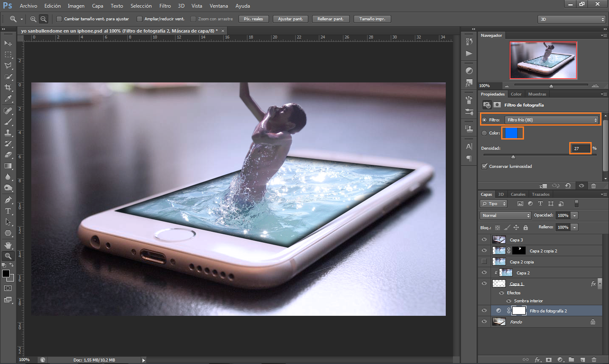Screen dimensions: 609x364
Task: Open the Filtro menu
Action: point(165,6)
